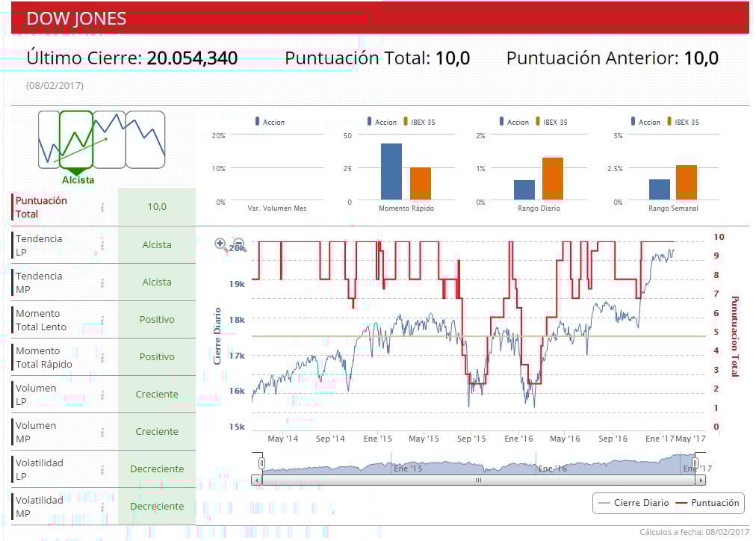Click the Rango Semanal chart title
The height and width of the screenshot is (541, 756).
[673, 208]
